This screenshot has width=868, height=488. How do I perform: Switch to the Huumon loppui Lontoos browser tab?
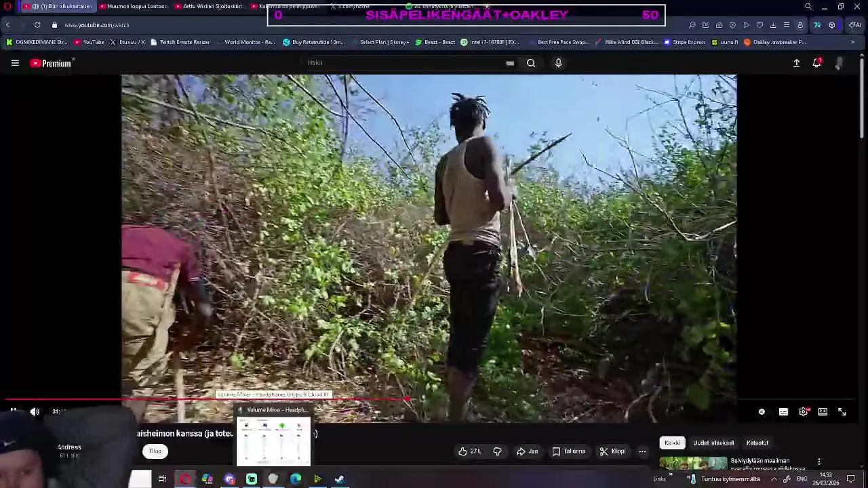tap(133, 7)
